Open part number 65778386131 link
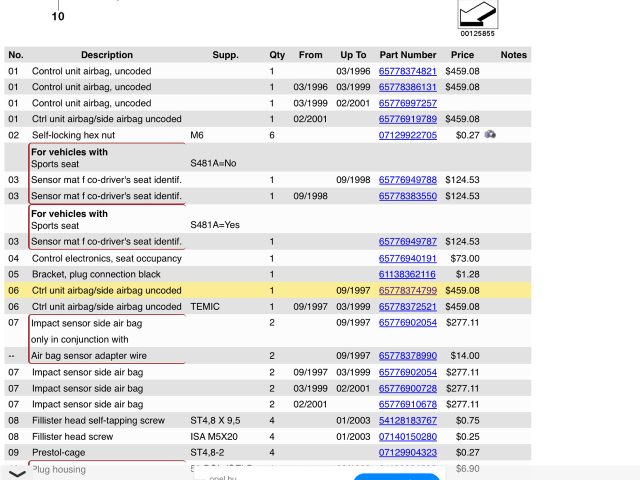The image size is (640, 480). point(407,87)
